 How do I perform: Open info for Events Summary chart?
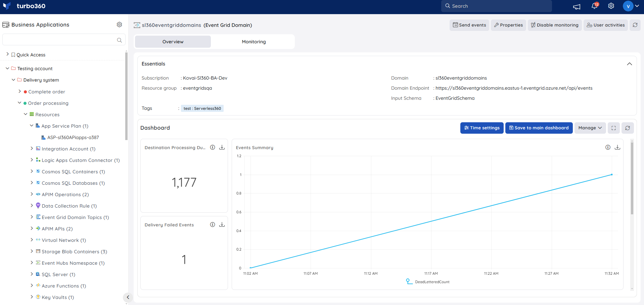(608, 147)
